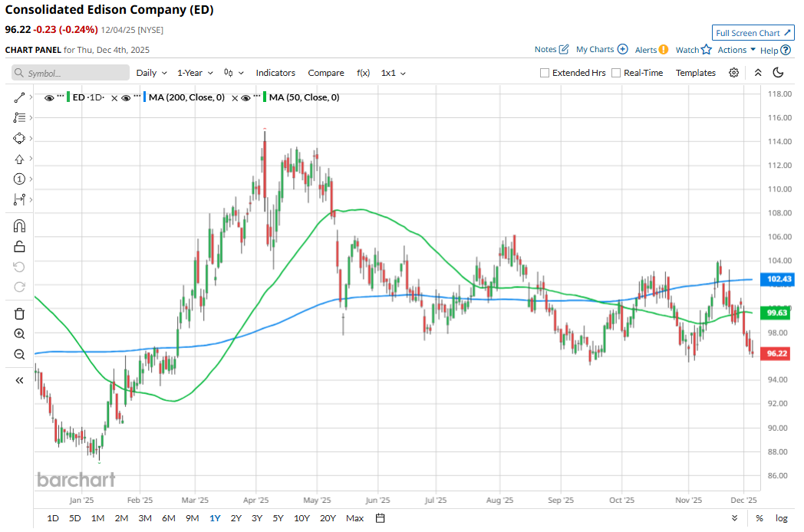
Task: Select the 3M time range
Action: 145,518
